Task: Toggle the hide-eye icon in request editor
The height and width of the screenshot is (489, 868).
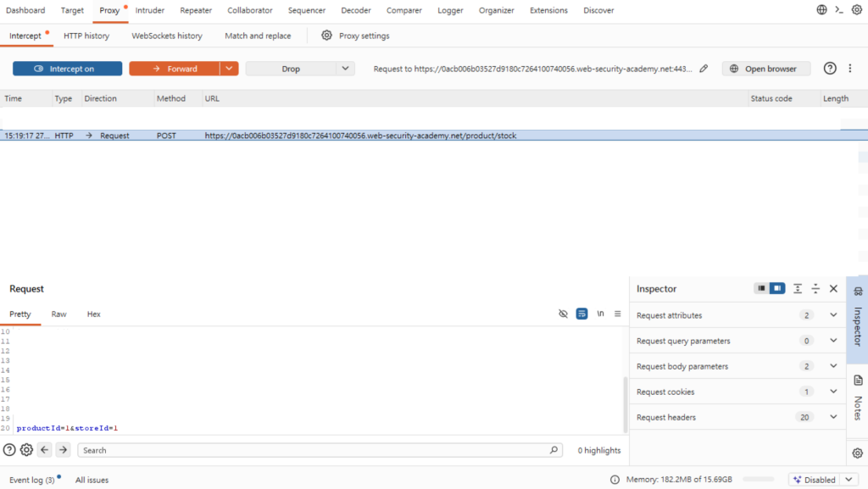Action: (563, 314)
